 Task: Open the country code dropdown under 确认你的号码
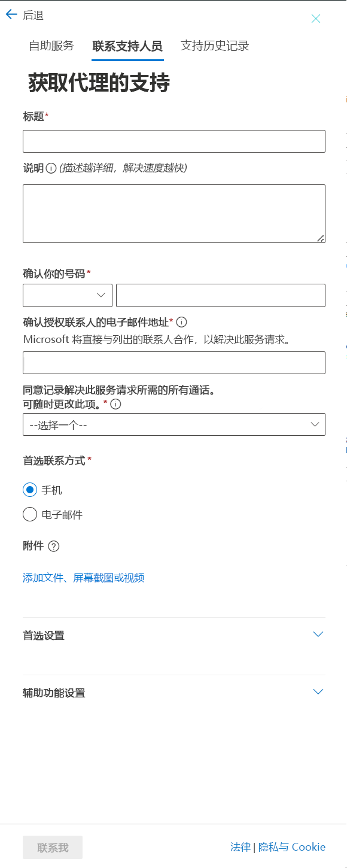tap(67, 295)
